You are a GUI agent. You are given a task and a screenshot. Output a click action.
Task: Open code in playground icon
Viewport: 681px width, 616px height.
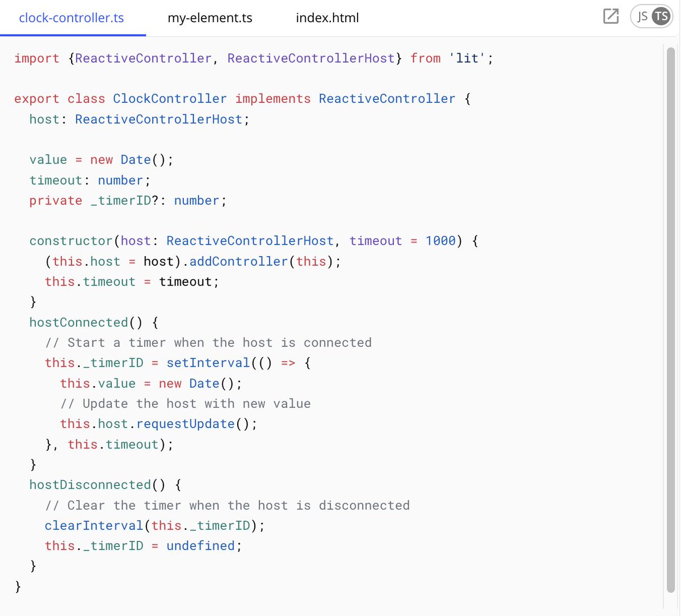tap(611, 16)
